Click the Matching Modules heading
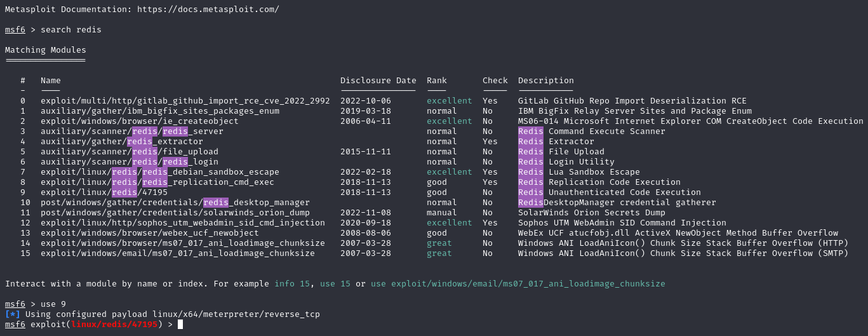Image resolution: width=868 pixels, height=336 pixels. [46, 50]
